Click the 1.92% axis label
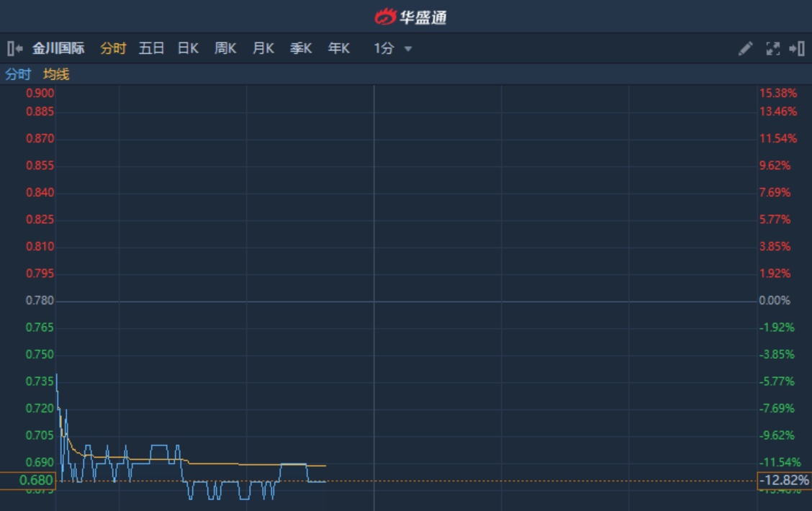812x511 pixels. coord(775,273)
